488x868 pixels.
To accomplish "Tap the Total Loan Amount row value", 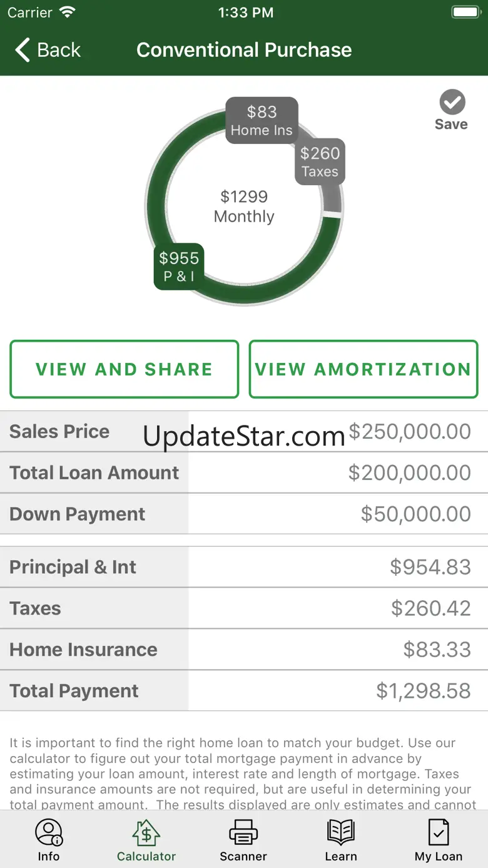I will click(410, 472).
